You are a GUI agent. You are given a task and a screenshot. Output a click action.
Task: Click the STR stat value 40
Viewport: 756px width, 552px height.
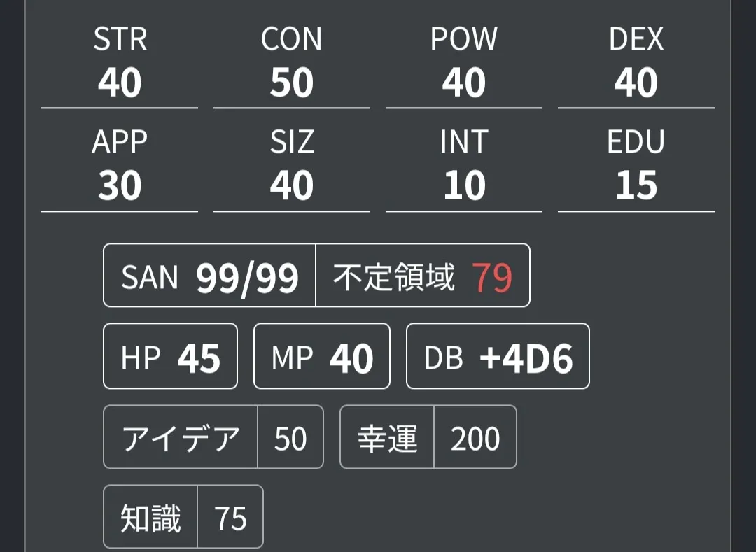(x=120, y=83)
